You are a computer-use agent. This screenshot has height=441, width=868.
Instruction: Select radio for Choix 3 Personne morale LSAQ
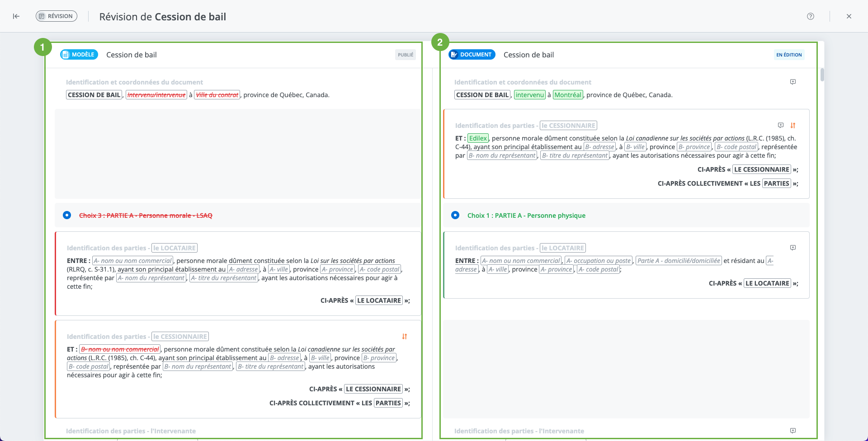[x=67, y=215]
